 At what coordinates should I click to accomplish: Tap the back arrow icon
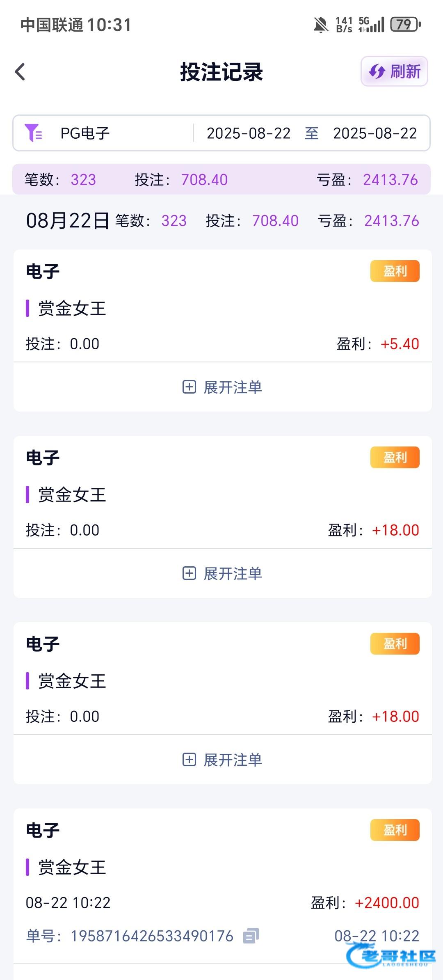tap(20, 72)
